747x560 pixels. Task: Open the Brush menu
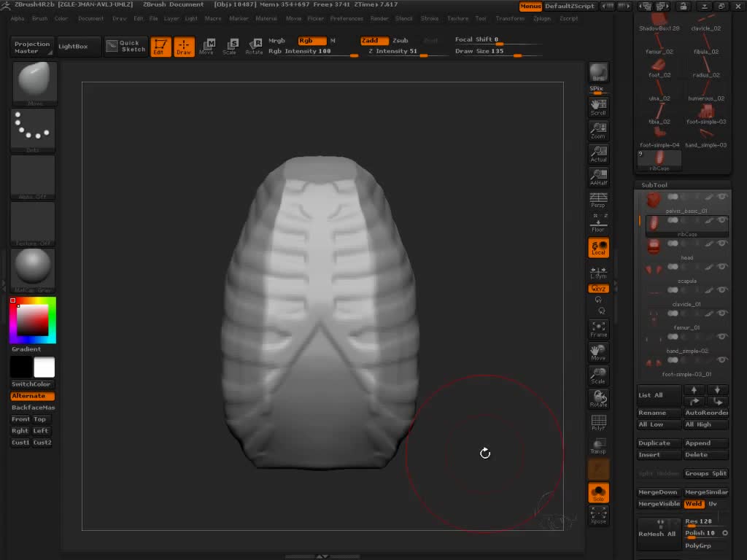39,18
